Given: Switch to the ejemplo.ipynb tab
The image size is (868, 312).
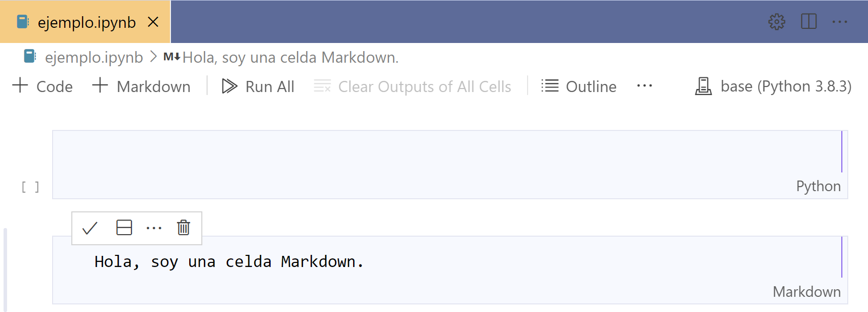Looking at the screenshot, I should click(86, 22).
